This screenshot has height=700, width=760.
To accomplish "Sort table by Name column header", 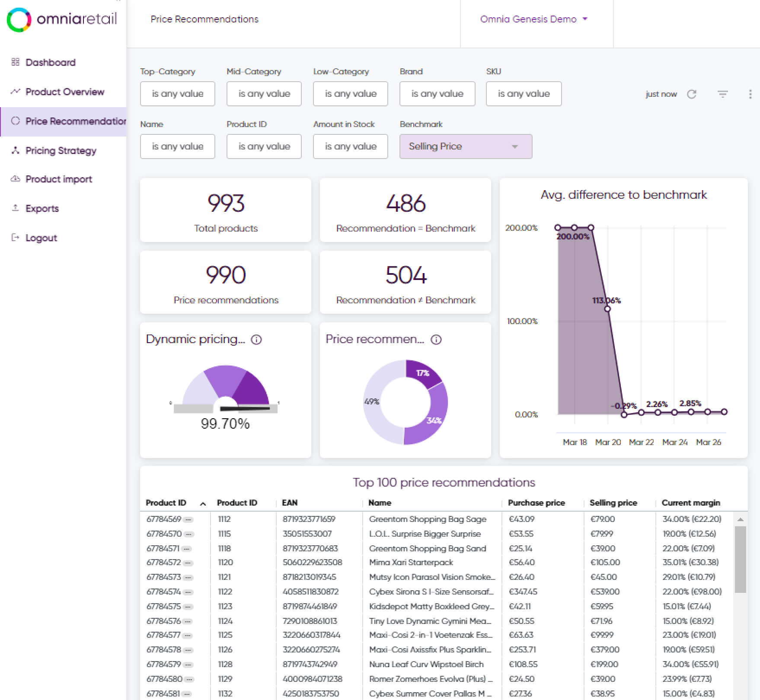I will click(380, 503).
